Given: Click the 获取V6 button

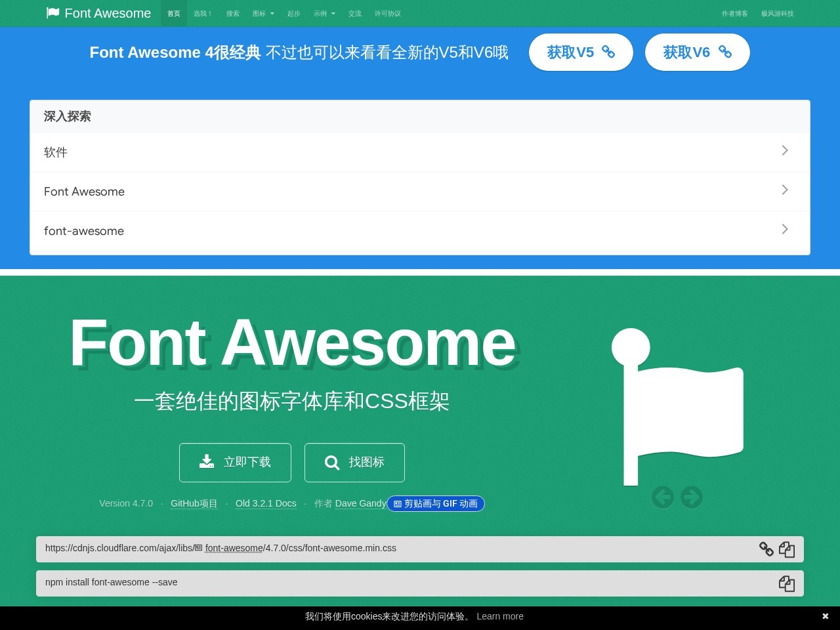Looking at the screenshot, I should (698, 52).
